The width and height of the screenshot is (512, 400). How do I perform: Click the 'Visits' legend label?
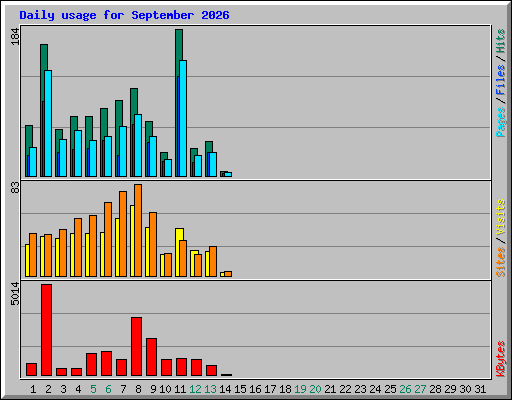pyautogui.click(x=501, y=217)
